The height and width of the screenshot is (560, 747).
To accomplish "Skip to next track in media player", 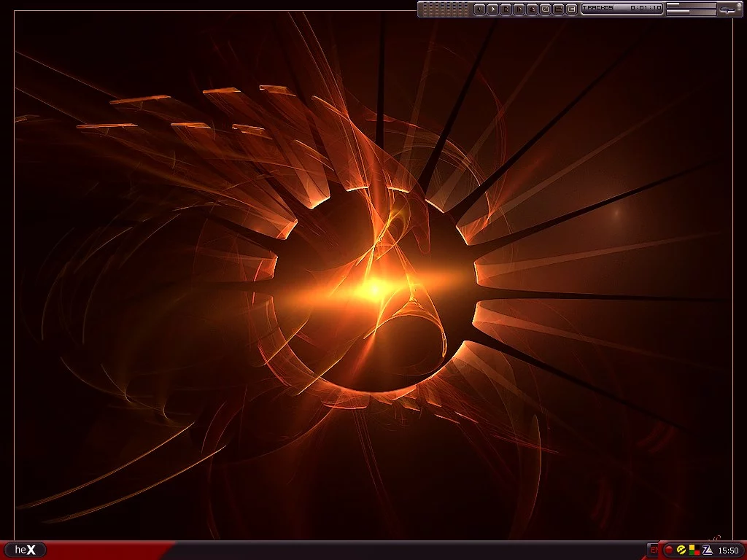I will point(519,9).
